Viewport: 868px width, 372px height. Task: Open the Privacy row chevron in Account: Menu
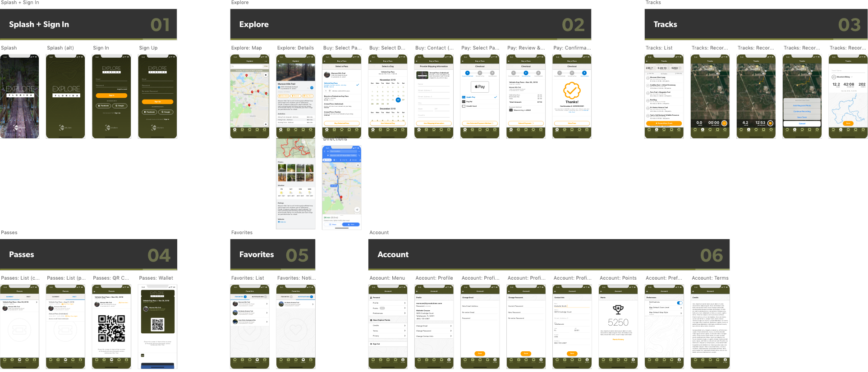point(405,336)
